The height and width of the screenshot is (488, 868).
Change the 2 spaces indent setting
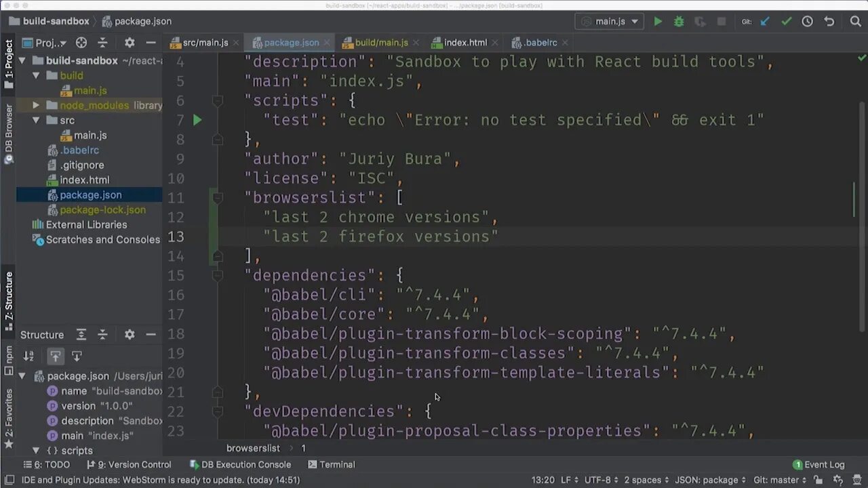(646, 480)
